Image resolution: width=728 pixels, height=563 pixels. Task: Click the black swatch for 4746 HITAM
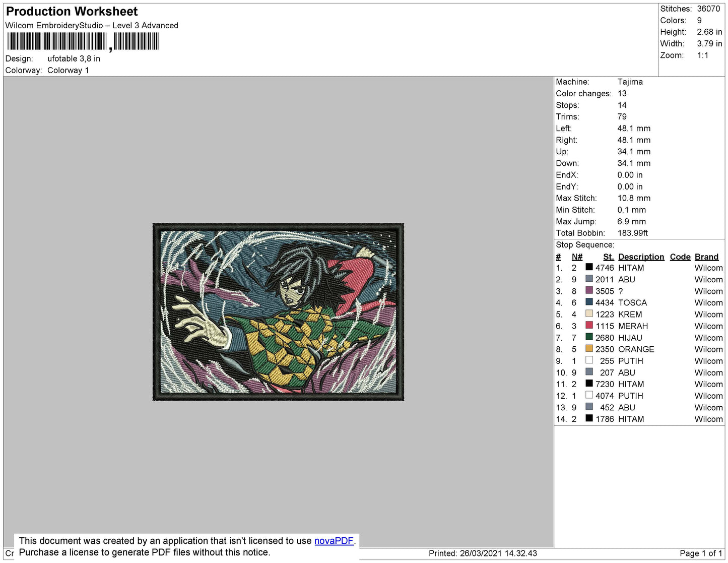pos(589,267)
